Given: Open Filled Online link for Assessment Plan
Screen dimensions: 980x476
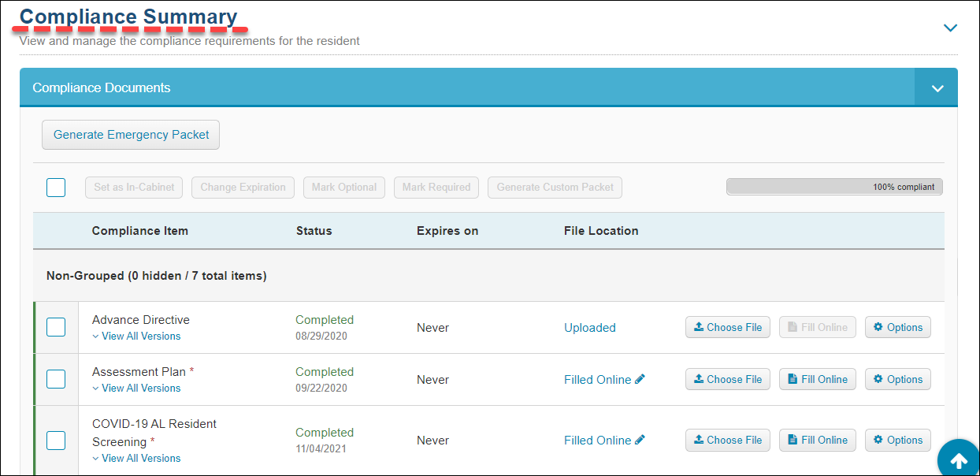Looking at the screenshot, I should pos(597,379).
